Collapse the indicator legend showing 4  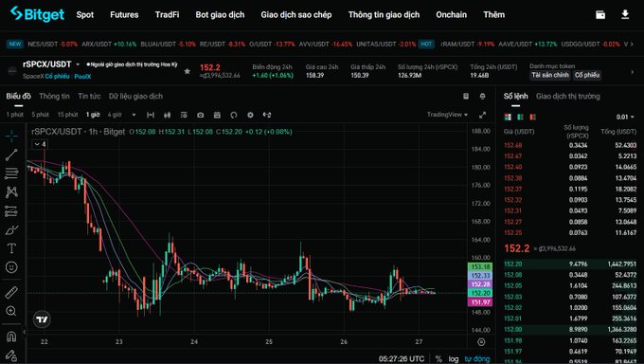[x=40, y=144]
